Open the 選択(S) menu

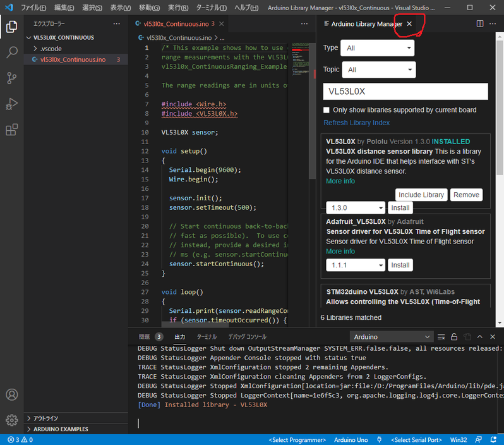coord(92,8)
